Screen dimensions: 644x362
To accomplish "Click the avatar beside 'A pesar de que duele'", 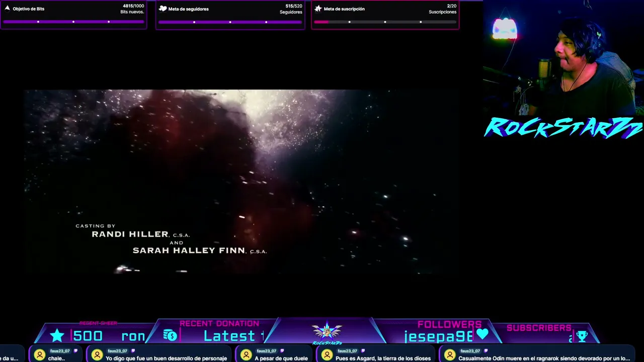I will coord(246,355).
